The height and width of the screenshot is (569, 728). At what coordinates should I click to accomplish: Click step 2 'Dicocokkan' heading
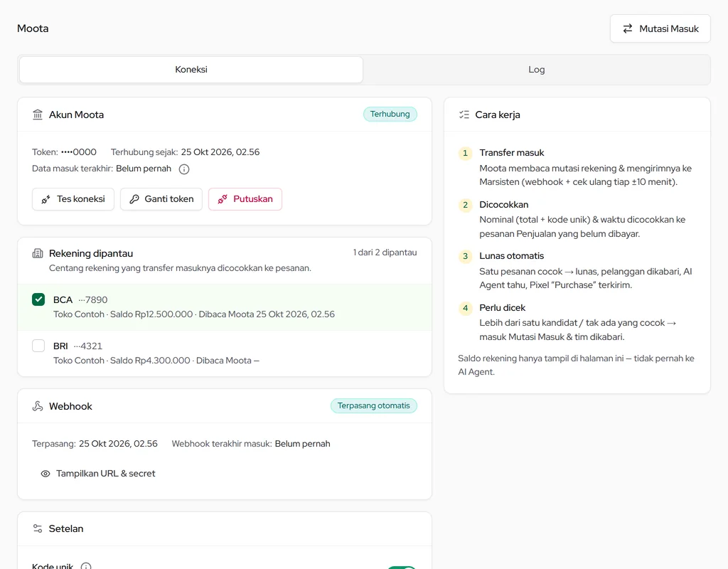[x=504, y=205]
